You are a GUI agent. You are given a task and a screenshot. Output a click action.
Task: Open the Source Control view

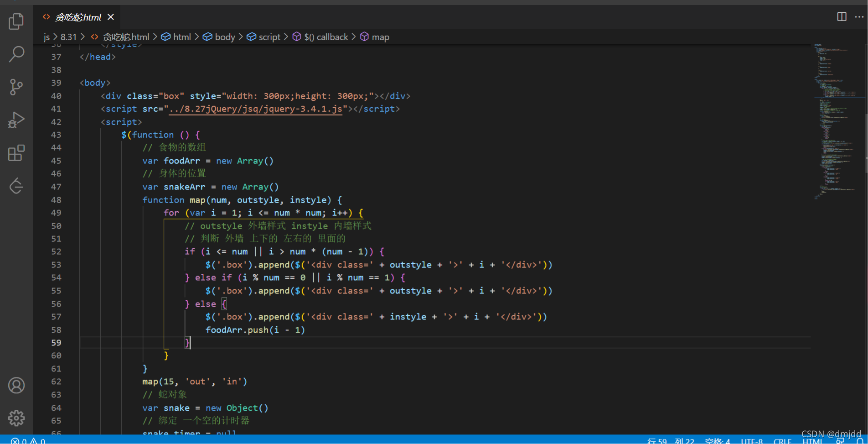click(16, 87)
